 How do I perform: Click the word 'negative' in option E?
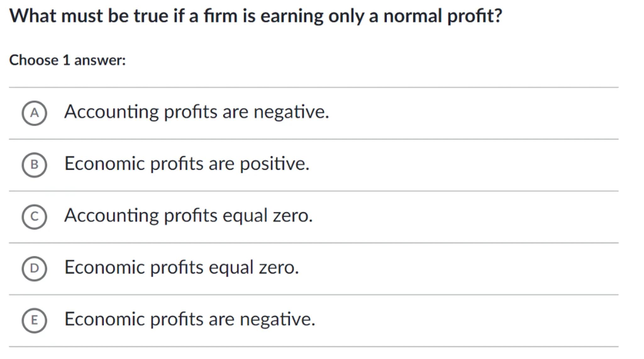point(277,319)
